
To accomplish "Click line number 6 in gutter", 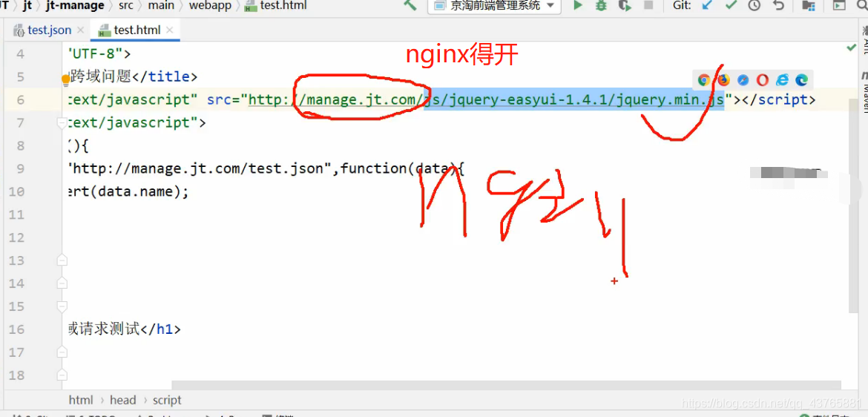I will point(21,99).
